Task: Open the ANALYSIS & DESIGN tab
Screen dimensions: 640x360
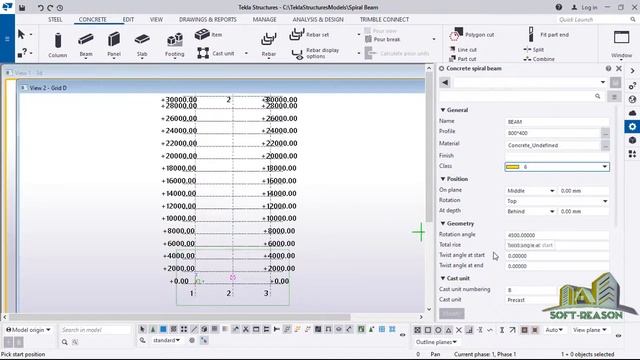Action: pos(318,20)
